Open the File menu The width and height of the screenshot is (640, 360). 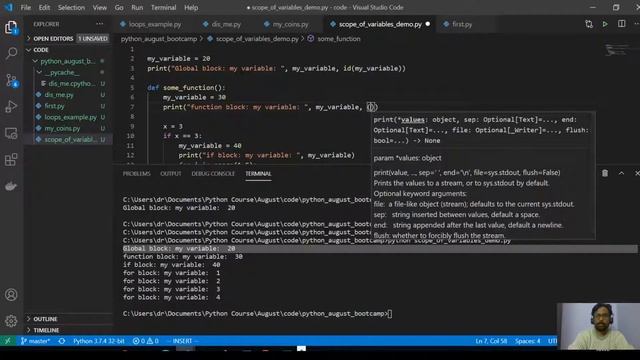pyautogui.click(x=26, y=7)
